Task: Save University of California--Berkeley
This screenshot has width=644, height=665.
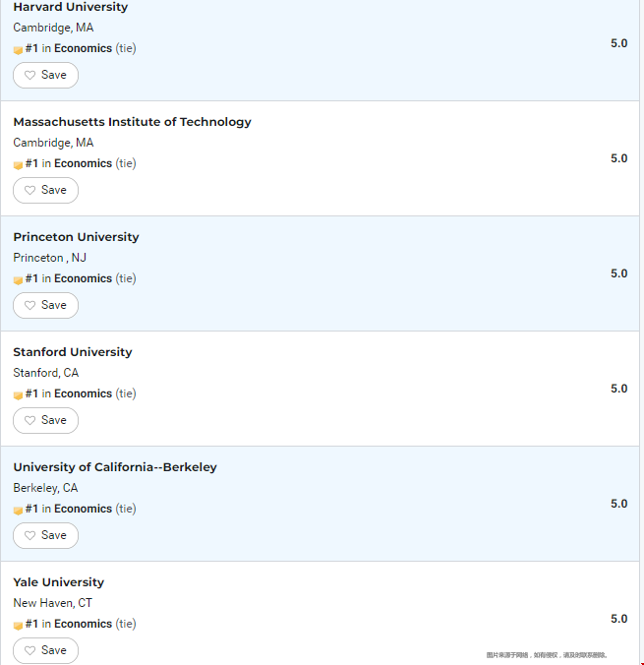Action: [x=45, y=536]
